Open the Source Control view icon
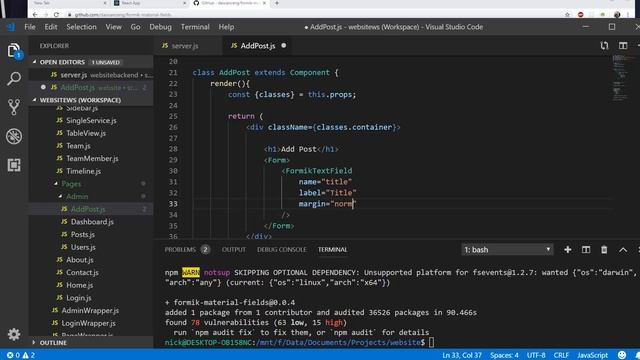Image resolution: width=640 pixels, height=360 pixels. pos(14,107)
